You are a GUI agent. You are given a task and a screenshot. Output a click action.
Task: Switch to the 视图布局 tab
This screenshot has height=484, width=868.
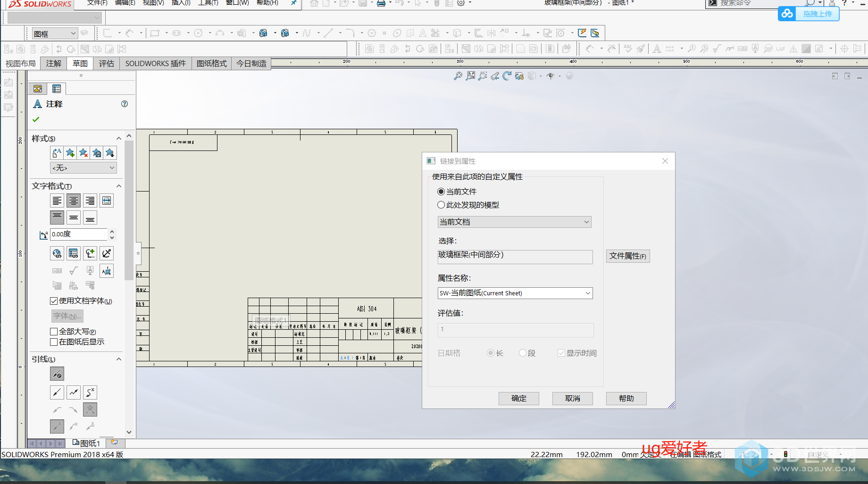(x=21, y=63)
